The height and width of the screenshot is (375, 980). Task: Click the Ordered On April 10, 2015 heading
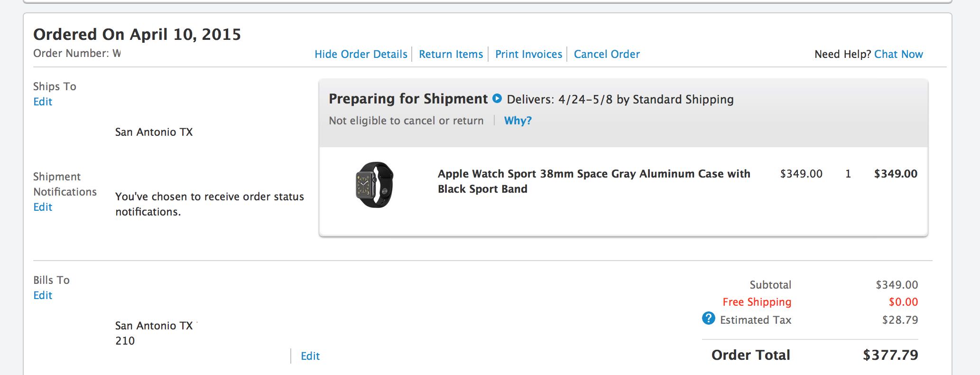click(137, 34)
